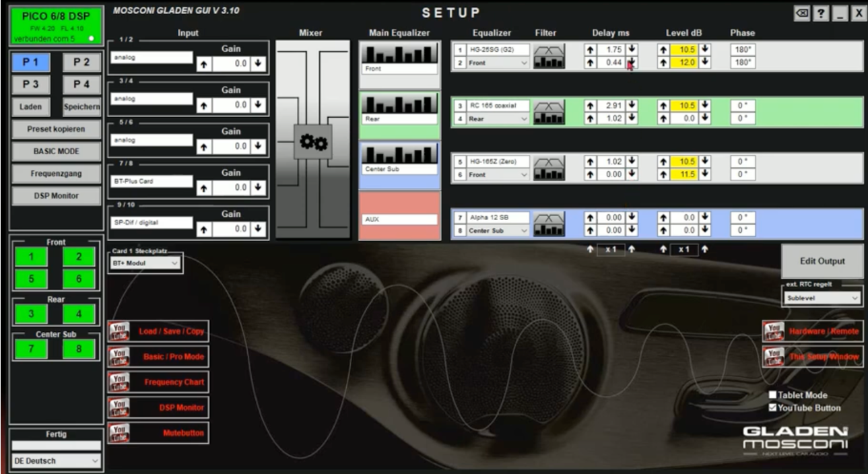868x474 pixels.
Task: Decrease channel 2 delay of 0.44 ms
Action: [x=632, y=63]
